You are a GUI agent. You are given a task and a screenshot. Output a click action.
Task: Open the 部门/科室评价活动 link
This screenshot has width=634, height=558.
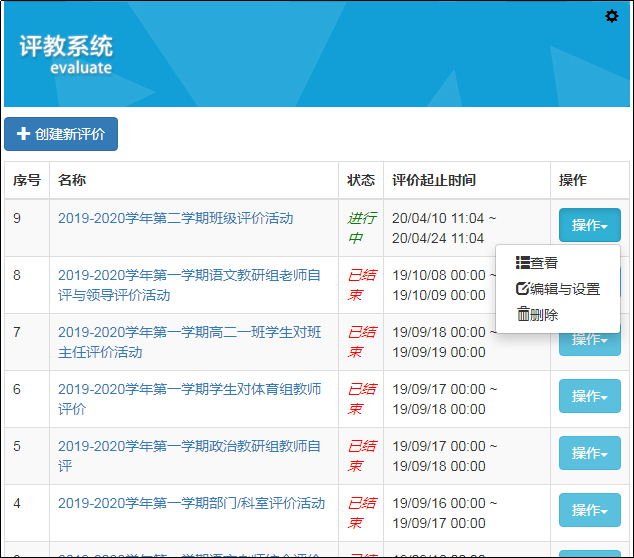point(191,503)
